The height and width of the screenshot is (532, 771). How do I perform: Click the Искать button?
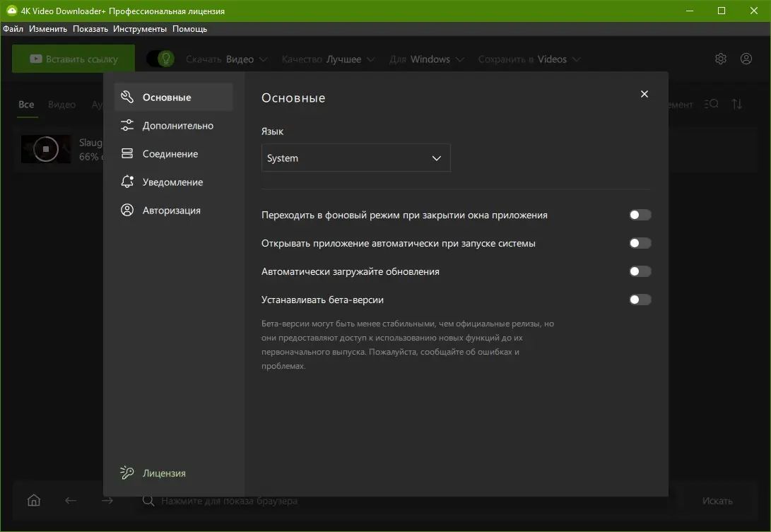[717, 500]
